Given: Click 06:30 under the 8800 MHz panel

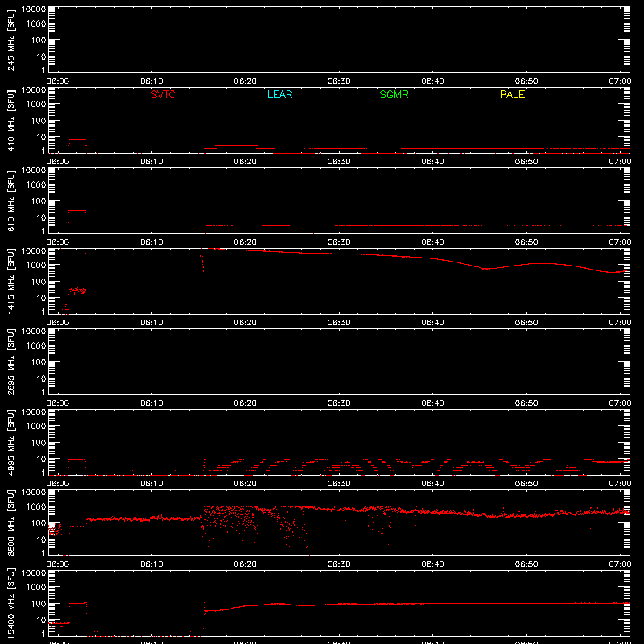Looking at the screenshot, I should tap(339, 564).
